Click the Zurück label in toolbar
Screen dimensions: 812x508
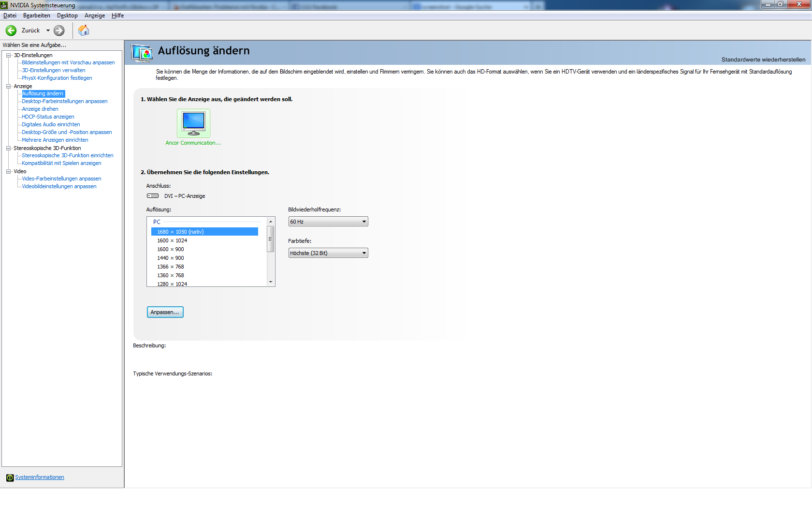pos(30,30)
